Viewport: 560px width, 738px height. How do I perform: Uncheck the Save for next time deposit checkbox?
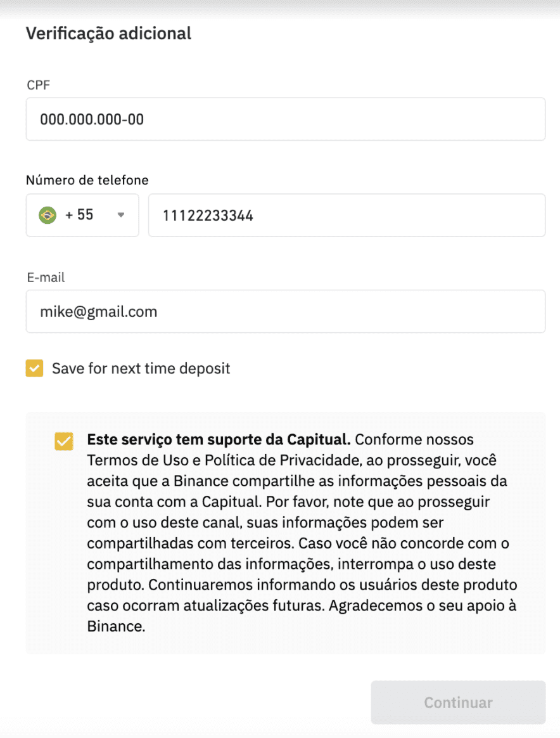coord(34,368)
